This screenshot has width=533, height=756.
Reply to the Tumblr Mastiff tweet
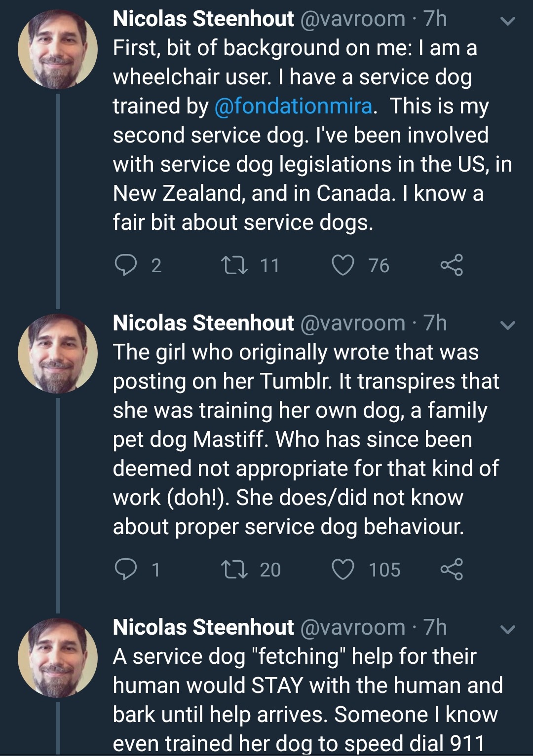[125, 570]
